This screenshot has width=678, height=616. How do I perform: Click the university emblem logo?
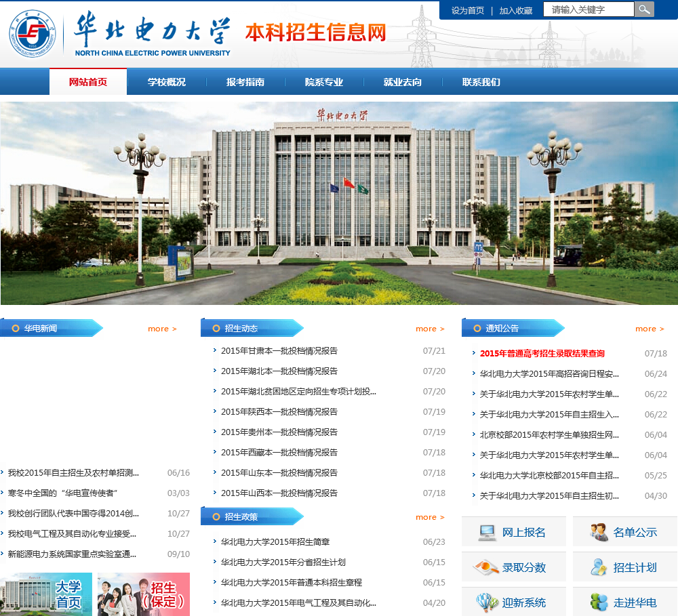[x=33, y=34]
